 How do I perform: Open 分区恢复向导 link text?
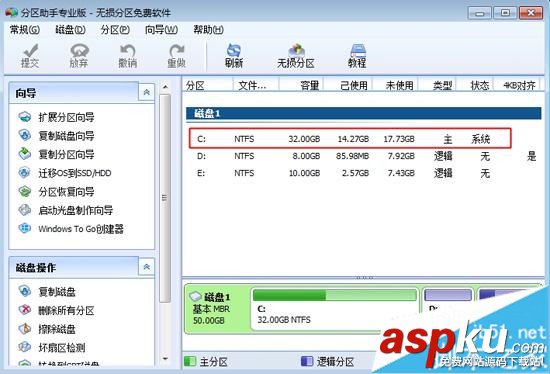click(66, 192)
